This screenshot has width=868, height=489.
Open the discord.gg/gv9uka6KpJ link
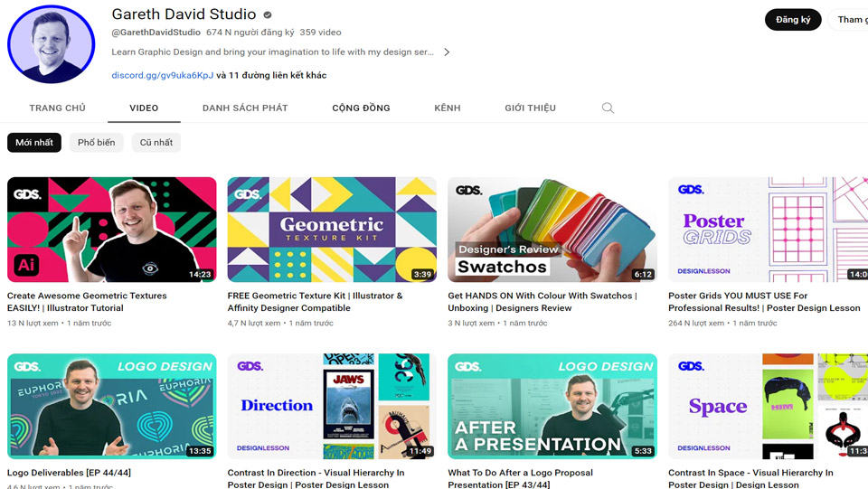(x=162, y=76)
